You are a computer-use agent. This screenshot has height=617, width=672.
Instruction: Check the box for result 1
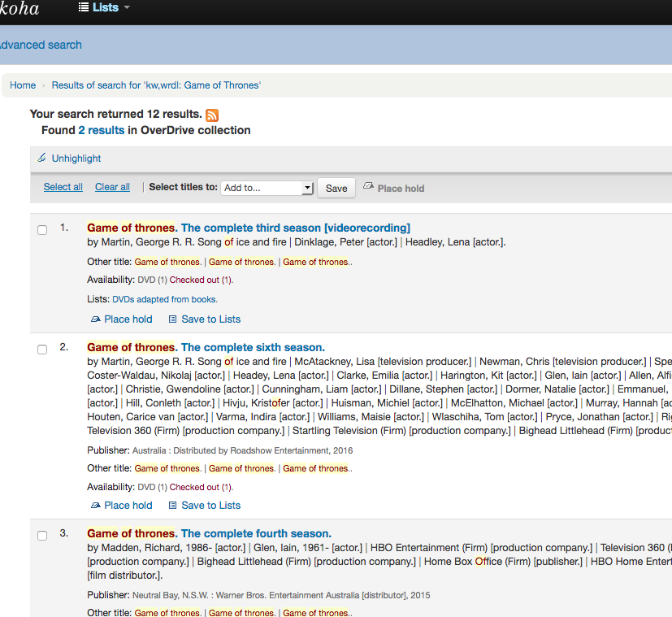tap(42, 230)
